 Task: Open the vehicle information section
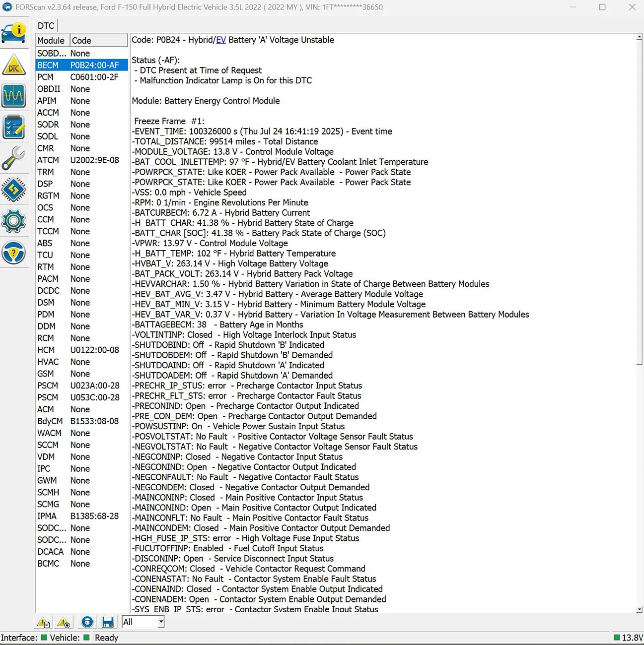[x=13, y=33]
